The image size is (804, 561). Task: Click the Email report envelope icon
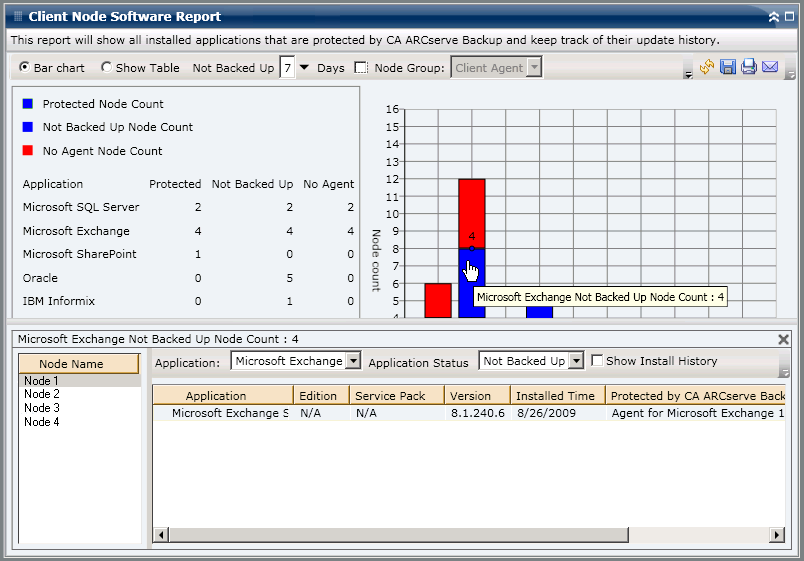pyautogui.click(x=770, y=67)
